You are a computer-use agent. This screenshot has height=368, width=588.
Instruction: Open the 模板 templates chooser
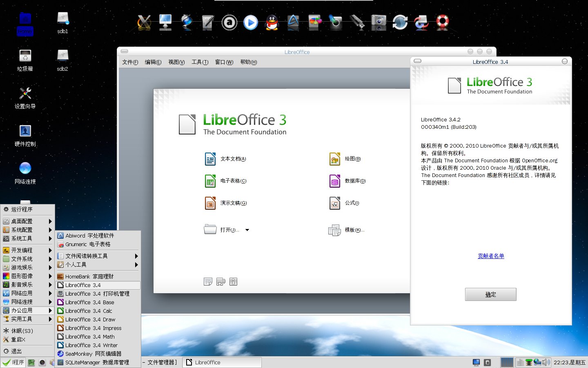(346, 230)
